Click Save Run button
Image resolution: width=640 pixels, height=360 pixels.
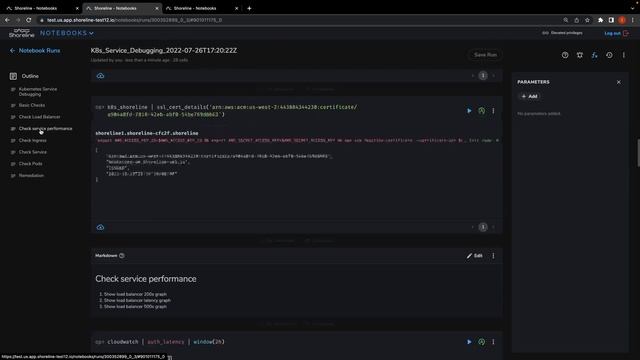[x=485, y=55]
